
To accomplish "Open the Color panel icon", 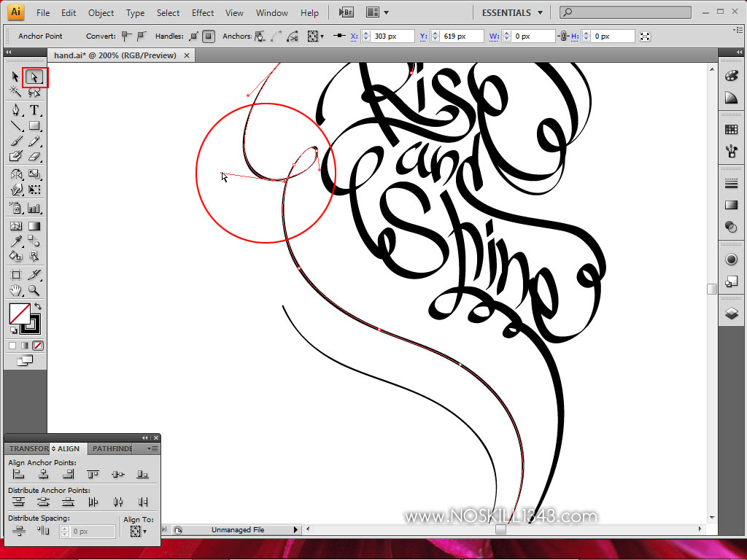I will [731, 75].
